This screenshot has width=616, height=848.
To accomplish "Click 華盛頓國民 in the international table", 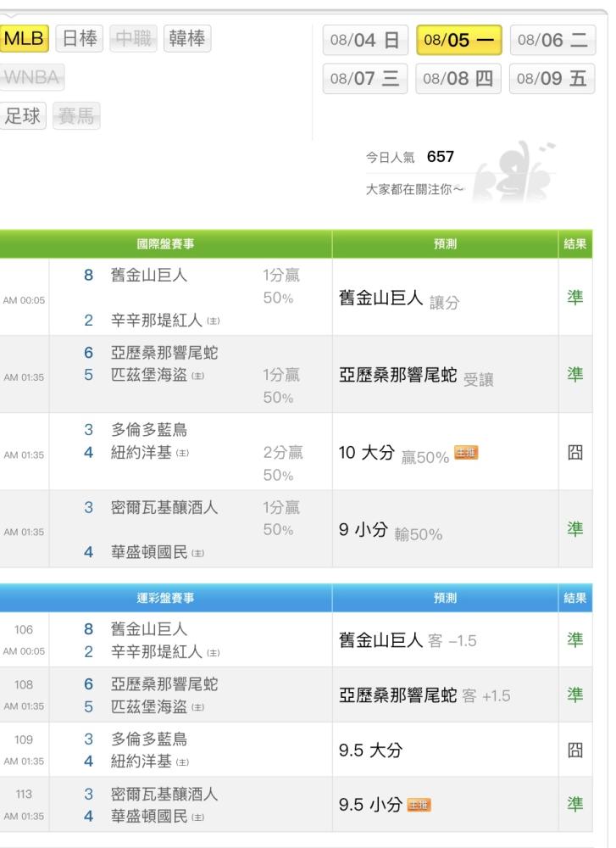I will click(x=149, y=552).
